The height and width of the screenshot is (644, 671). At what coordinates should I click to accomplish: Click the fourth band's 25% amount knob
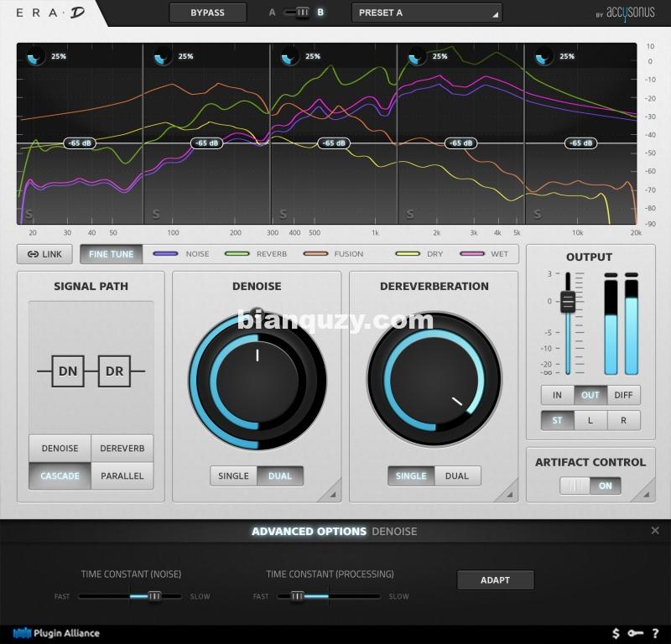pos(416,56)
